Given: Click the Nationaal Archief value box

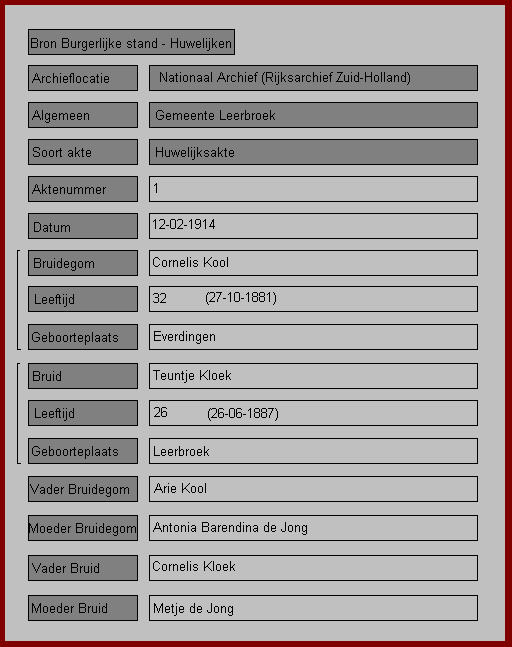Looking at the screenshot, I should (313, 78).
